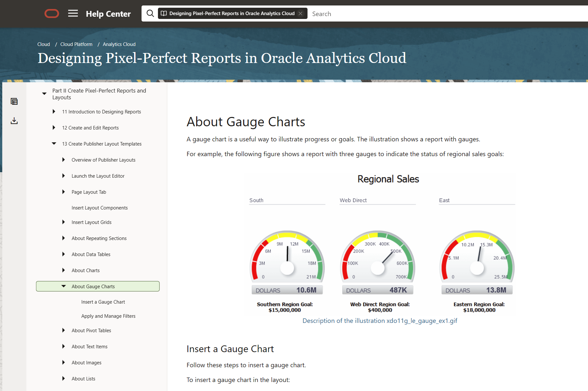The image size is (588, 391).
Task: Open About Images topic
Action: pos(87,363)
